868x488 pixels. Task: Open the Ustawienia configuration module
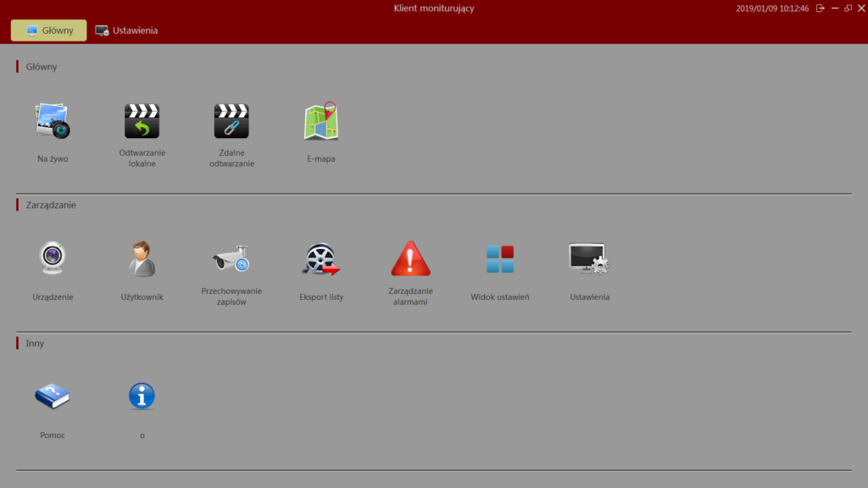589,258
